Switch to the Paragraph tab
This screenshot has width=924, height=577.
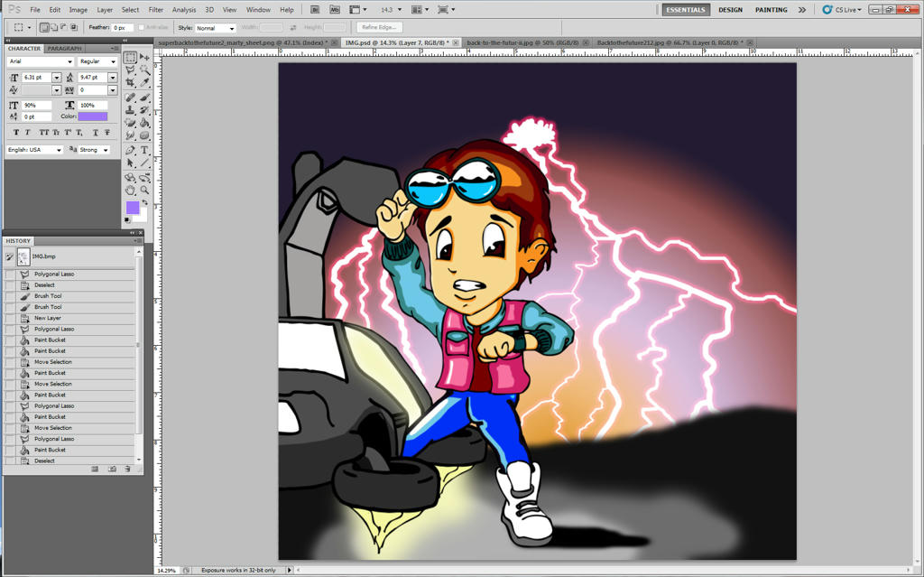point(64,48)
